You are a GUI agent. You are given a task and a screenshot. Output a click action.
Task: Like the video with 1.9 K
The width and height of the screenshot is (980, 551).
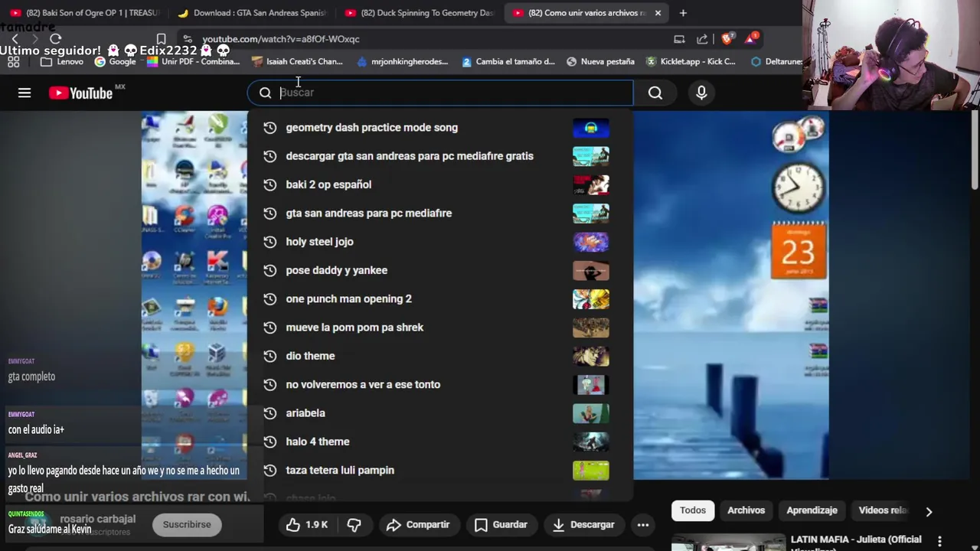(x=307, y=524)
